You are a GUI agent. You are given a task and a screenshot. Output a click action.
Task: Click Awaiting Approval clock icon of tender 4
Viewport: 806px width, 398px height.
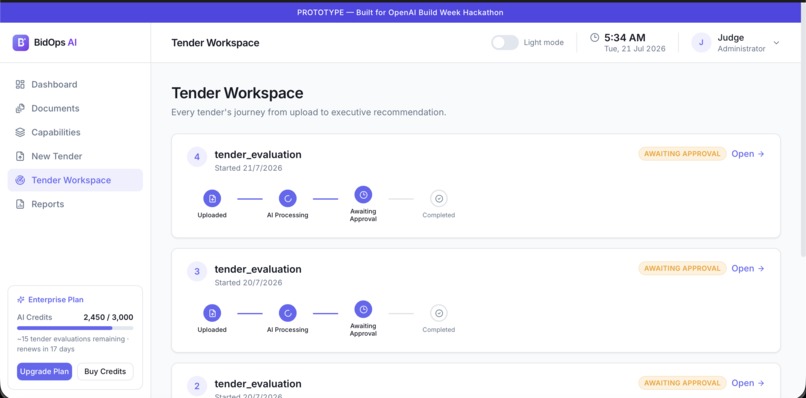[363, 195]
